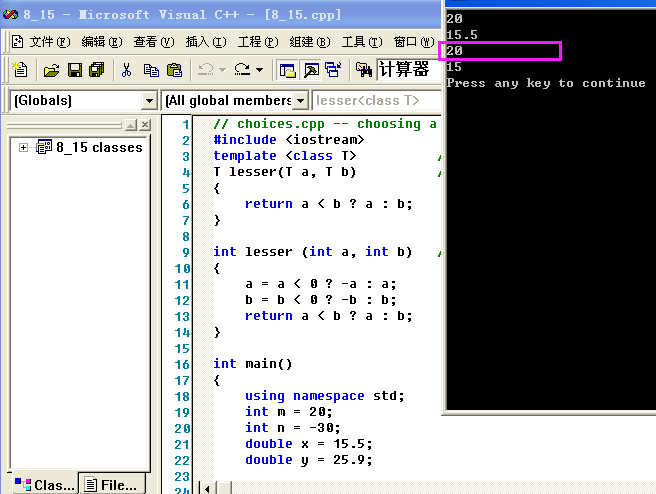Click 'int lesser (int a, int b)' line
This screenshot has width=656, height=494.
coord(313,252)
